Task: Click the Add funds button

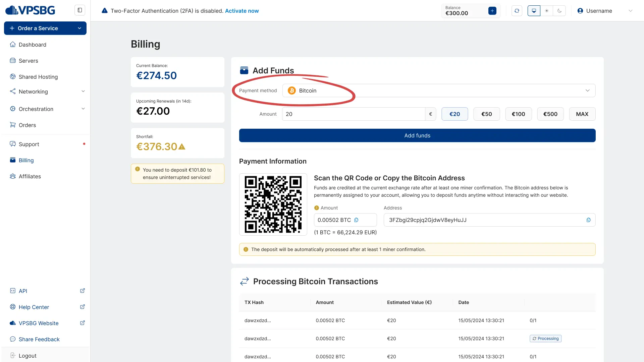Action: pyautogui.click(x=417, y=135)
